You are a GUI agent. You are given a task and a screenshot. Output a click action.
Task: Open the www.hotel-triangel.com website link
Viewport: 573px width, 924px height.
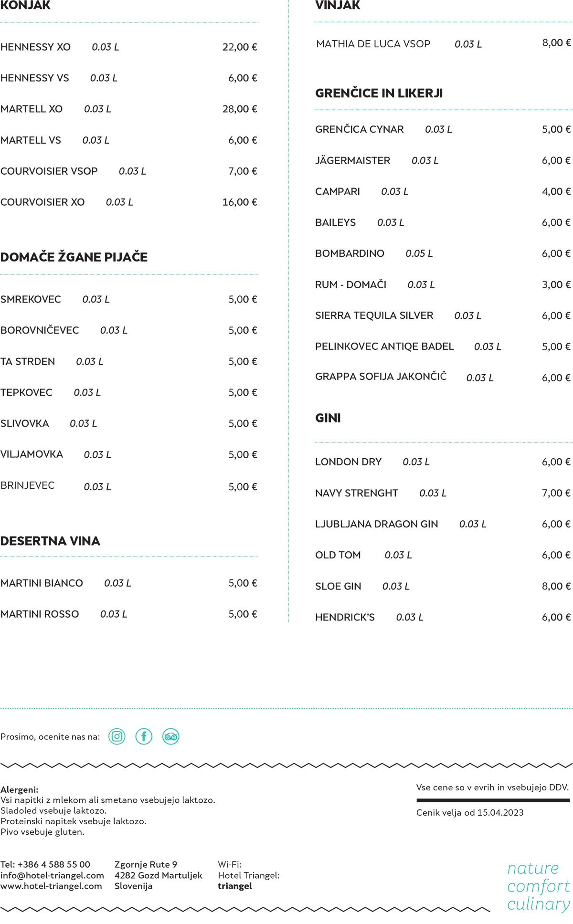coord(51,886)
